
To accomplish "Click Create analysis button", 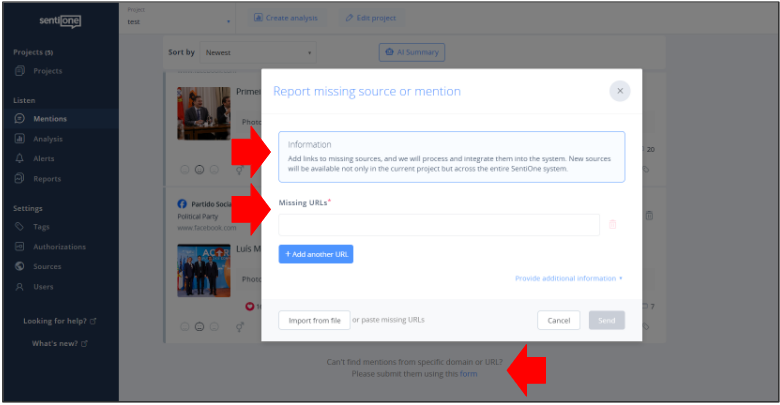I will (x=286, y=18).
